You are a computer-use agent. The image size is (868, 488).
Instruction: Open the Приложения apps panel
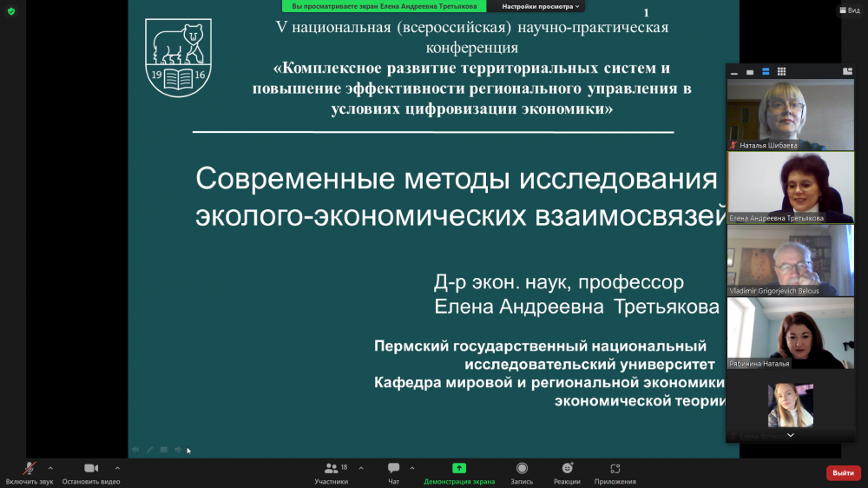(x=615, y=472)
